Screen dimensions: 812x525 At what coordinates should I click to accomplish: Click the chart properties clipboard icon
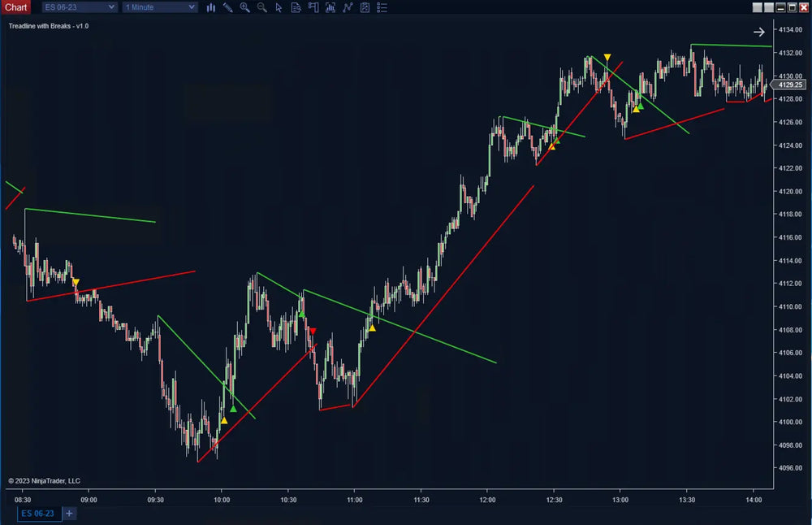pyautogui.click(x=365, y=7)
